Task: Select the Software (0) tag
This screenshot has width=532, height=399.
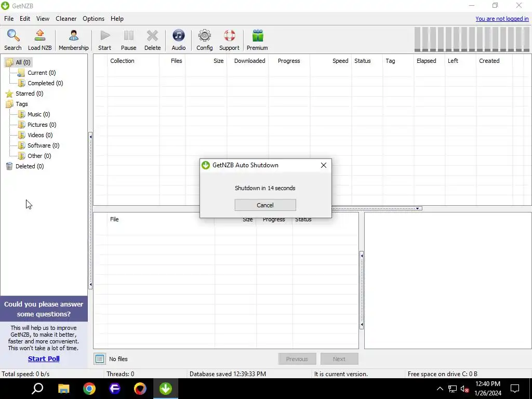Action: coord(44,145)
